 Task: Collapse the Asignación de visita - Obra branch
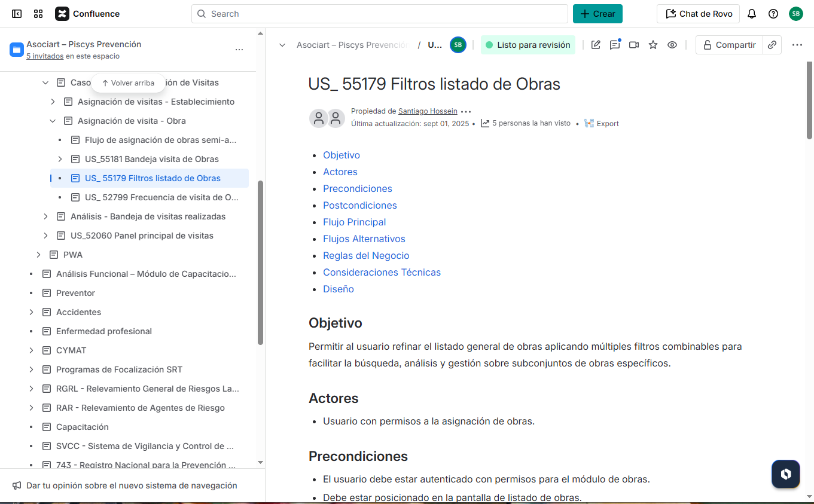coord(53,121)
